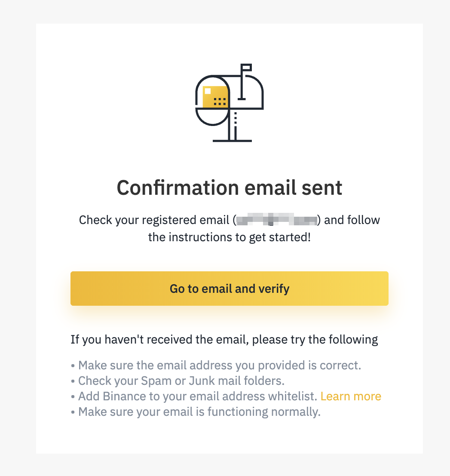Image resolution: width=450 pixels, height=476 pixels.
Task: Click the blurred registered email address
Action: 277,219
